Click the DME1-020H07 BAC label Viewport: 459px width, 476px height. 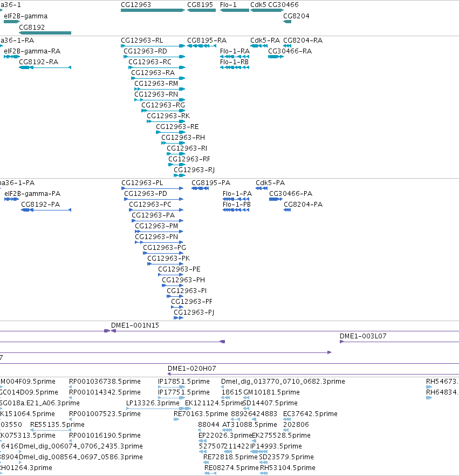tap(191, 368)
